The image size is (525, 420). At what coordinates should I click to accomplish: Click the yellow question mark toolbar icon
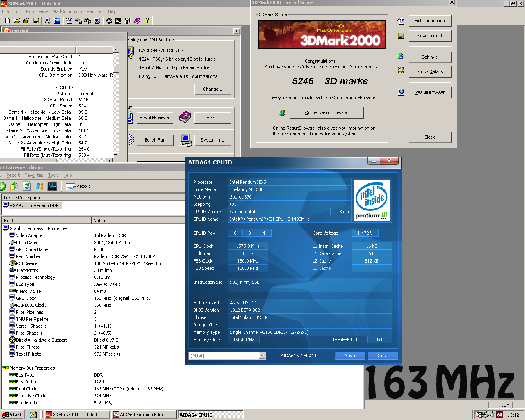pos(147,21)
